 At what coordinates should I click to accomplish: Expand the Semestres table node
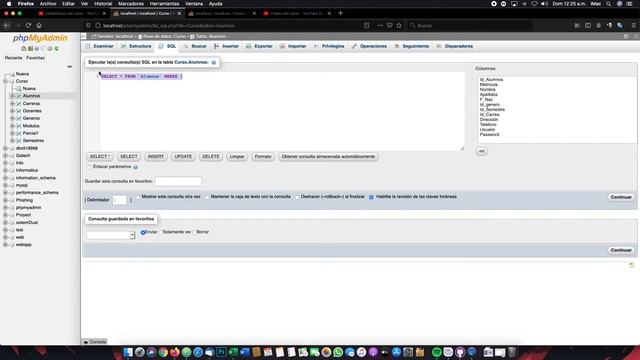click(x=12, y=140)
